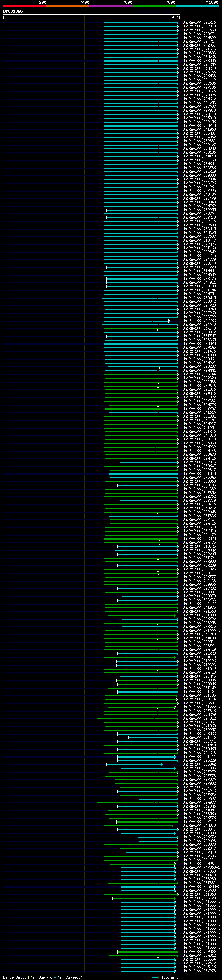Screen dimensions: 222x980
Task: Select hit label UniRef100_Q41951
Action: [199, 428]
